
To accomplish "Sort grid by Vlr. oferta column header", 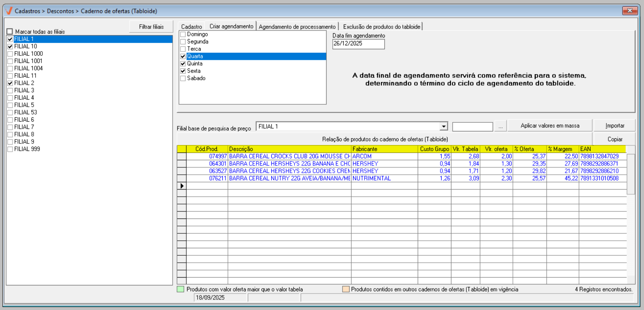I will coord(496,149).
